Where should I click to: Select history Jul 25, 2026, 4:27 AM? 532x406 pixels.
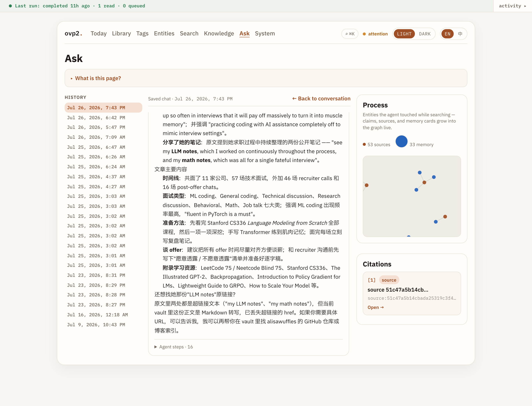[x=103, y=187]
